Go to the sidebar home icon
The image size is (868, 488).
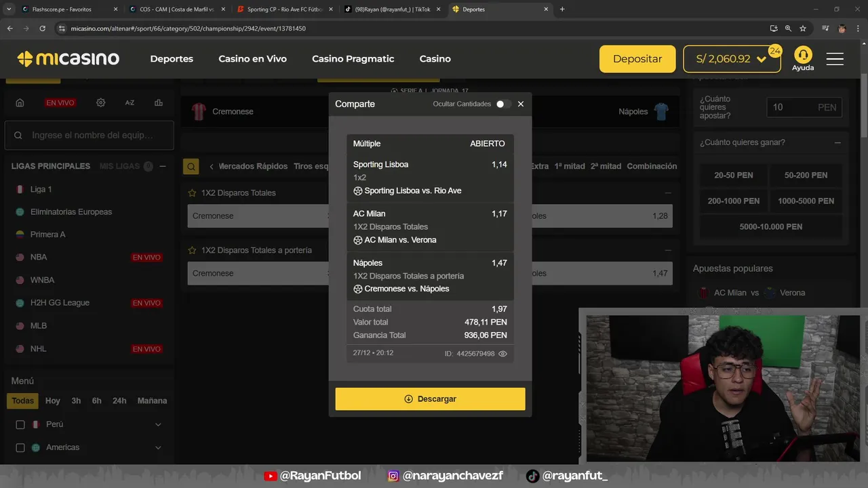point(20,102)
